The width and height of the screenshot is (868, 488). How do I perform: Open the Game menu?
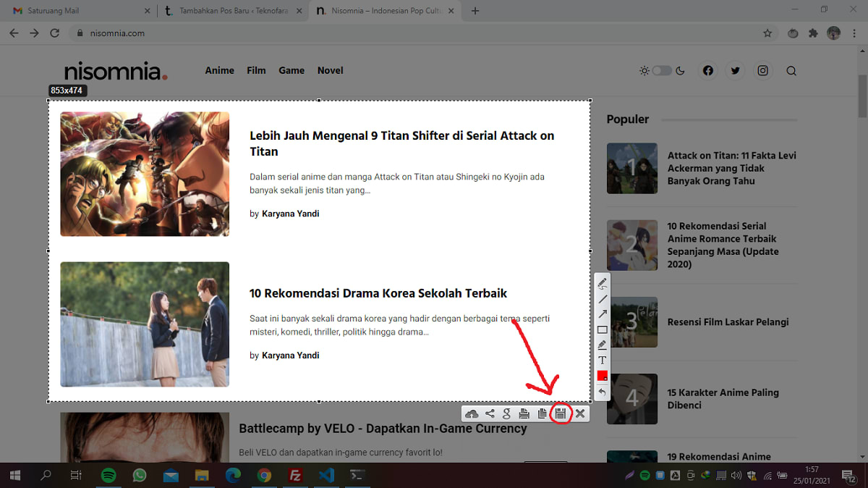pos(292,70)
